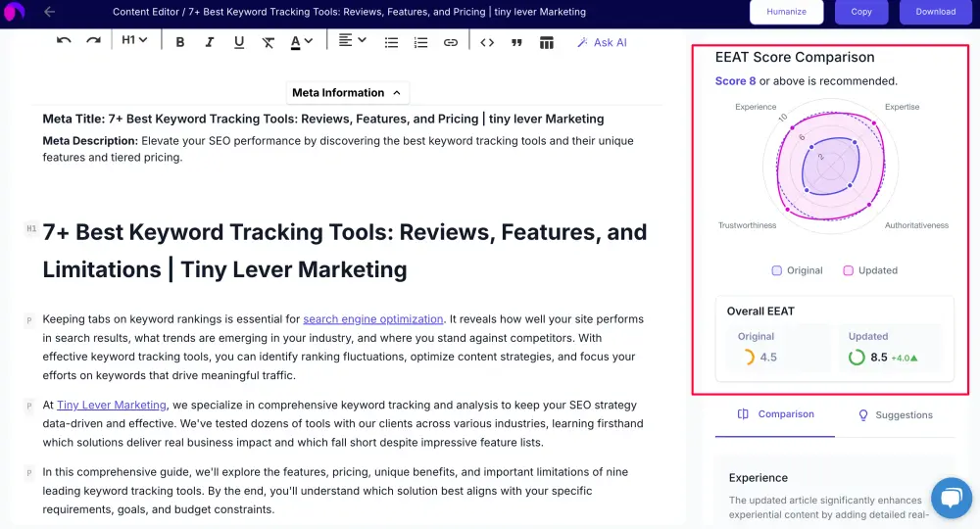Click the redo arrow in toolbar
The image size is (980, 529).
pyautogui.click(x=93, y=41)
